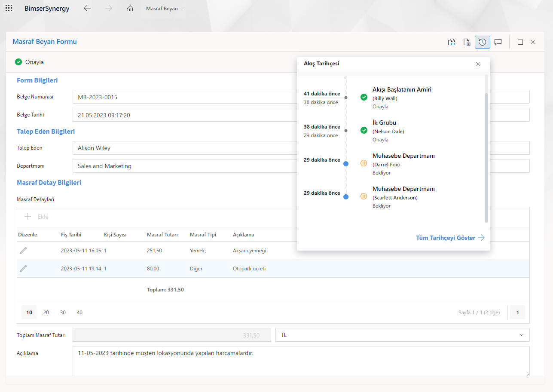Image resolution: width=553 pixels, height=392 pixels.
Task: Click the Açıklama column header
Action: coord(243,235)
